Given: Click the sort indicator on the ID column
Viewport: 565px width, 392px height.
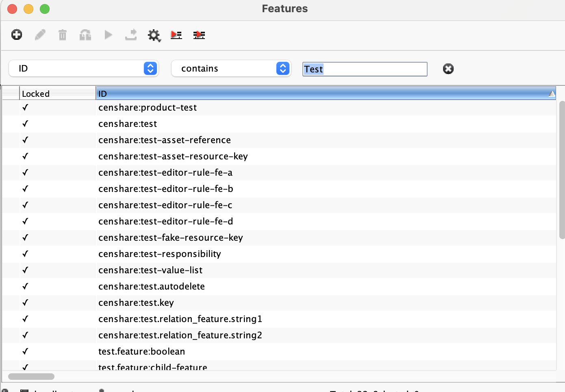Looking at the screenshot, I should pyautogui.click(x=552, y=94).
